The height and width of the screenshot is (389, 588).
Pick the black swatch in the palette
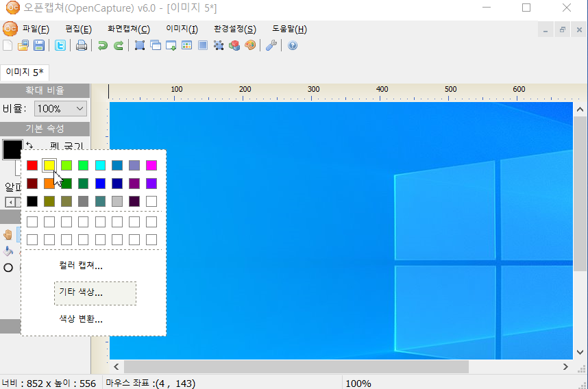coord(32,201)
